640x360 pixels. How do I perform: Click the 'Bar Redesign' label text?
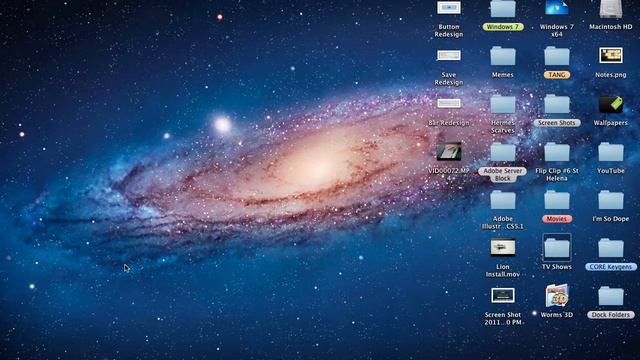[x=449, y=123]
